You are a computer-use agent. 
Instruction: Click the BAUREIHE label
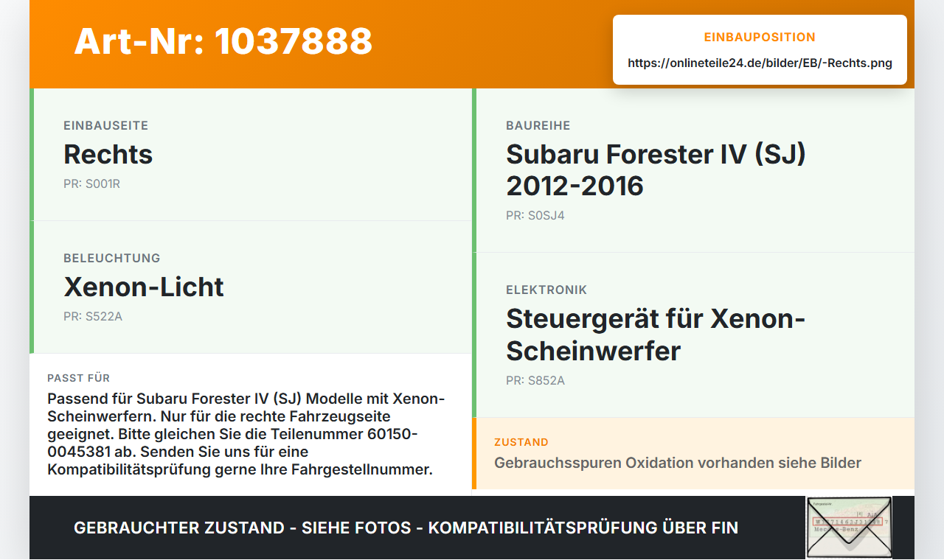click(538, 126)
